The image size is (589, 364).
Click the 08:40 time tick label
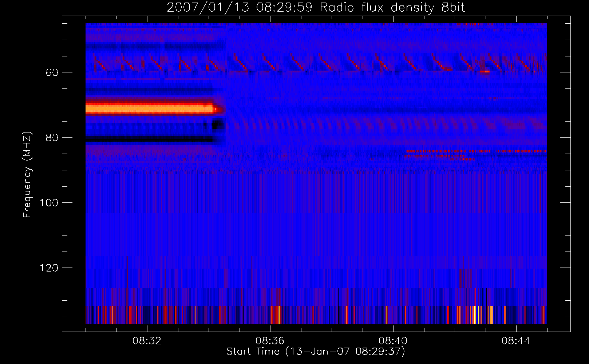(x=393, y=341)
